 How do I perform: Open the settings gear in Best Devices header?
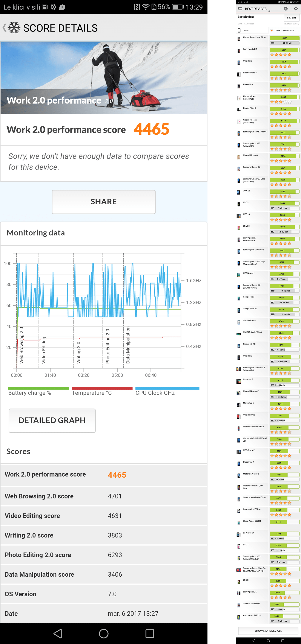pos(296,9)
